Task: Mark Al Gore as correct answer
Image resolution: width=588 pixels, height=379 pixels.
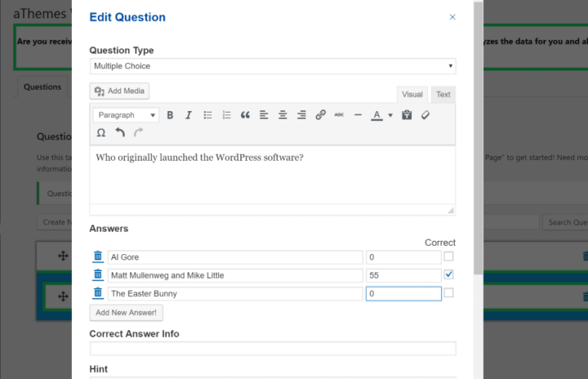Action: click(x=449, y=256)
